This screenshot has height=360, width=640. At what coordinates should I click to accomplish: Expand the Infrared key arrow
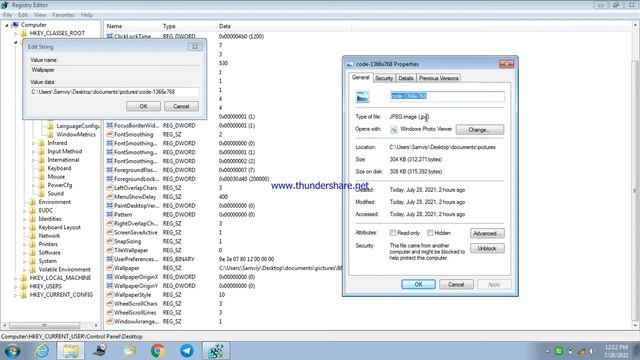click(x=33, y=143)
